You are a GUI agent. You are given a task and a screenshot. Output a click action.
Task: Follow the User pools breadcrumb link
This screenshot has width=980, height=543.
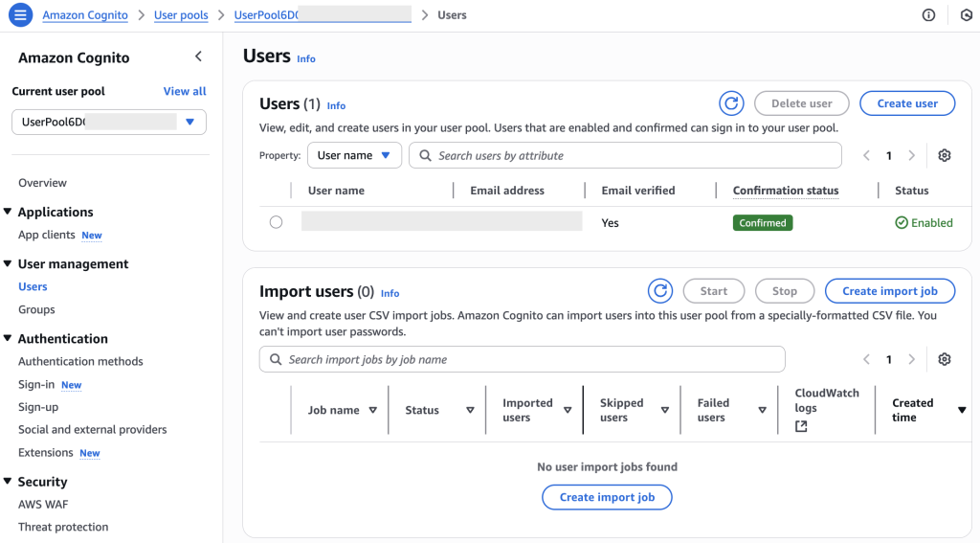181,15
